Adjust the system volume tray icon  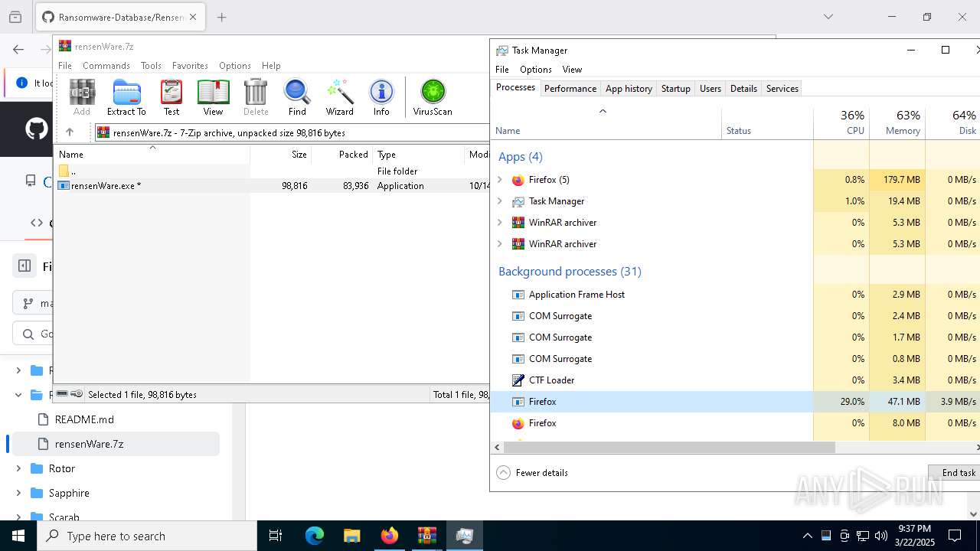tap(881, 536)
